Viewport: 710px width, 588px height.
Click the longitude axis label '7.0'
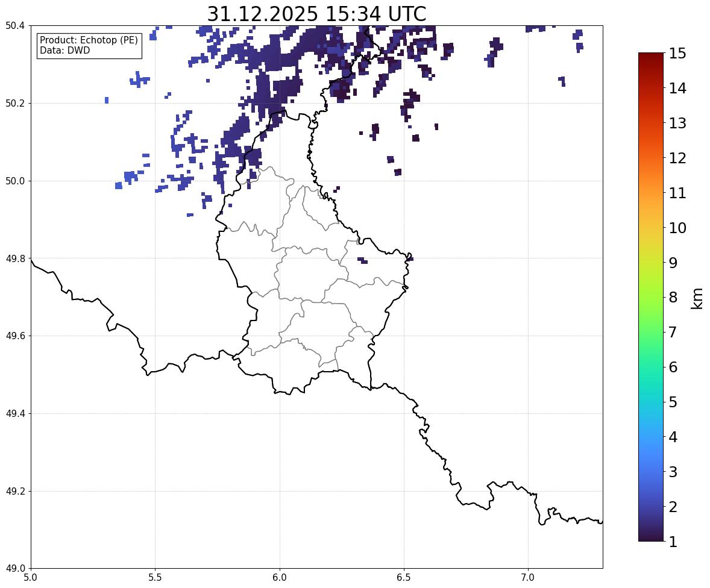click(x=528, y=578)
